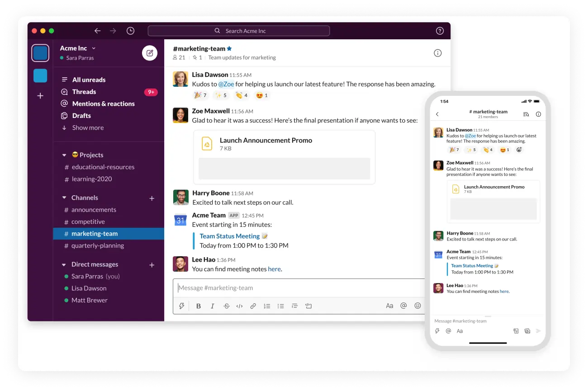Open the educational-resources channel under Projects
The image size is (588, 391).
[103, 167]
